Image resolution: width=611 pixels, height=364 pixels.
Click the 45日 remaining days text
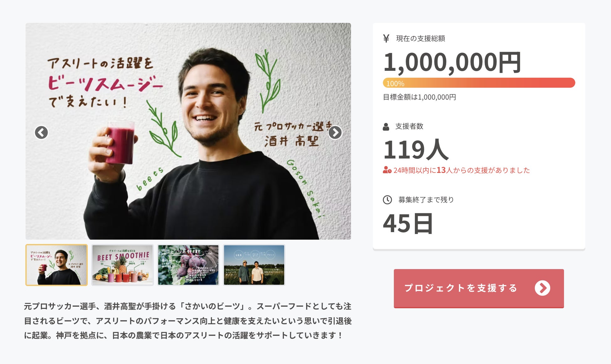[408, 223]
